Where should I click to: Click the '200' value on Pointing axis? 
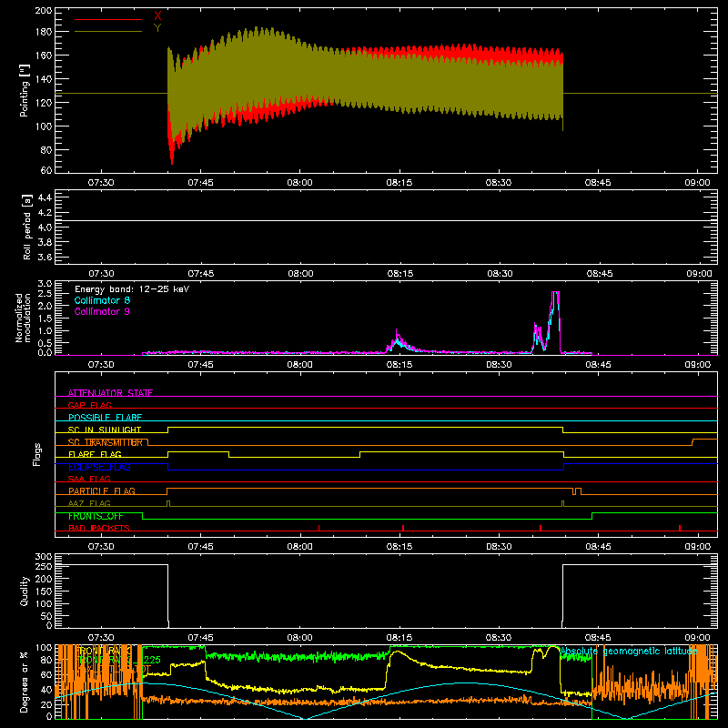tap(44, 10)
